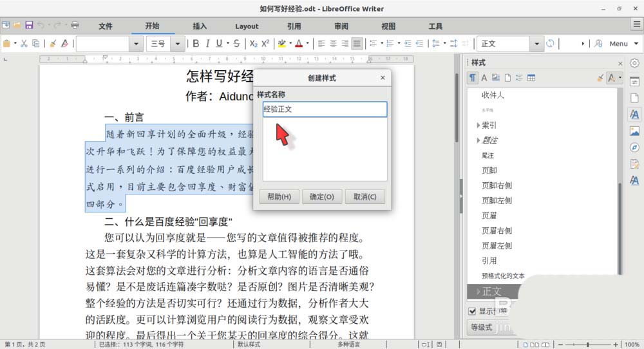The height and width of the screenshot is (349, 644).
Task: Align paragraph right
Action: click(345, 44)
